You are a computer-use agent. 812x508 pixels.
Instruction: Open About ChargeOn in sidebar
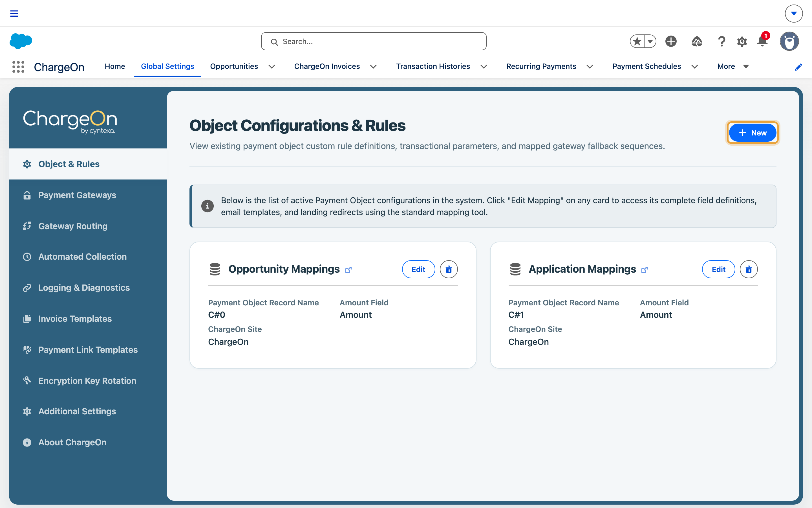[88, 443]
